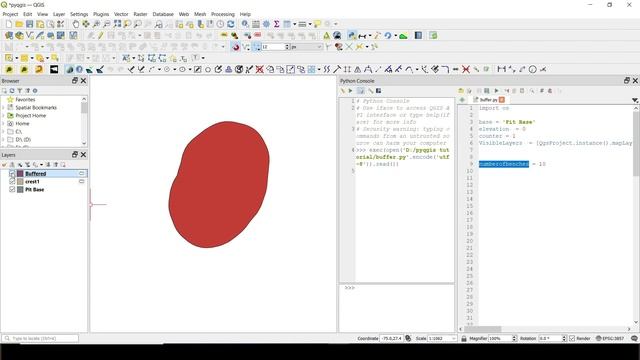Select the buffer.py editor tab

488,100
